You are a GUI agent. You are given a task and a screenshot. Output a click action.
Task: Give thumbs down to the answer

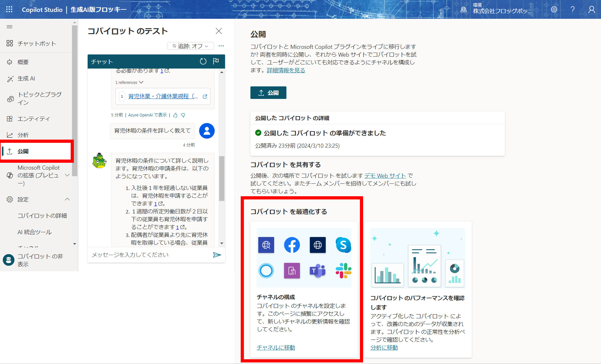pos(183,115)
